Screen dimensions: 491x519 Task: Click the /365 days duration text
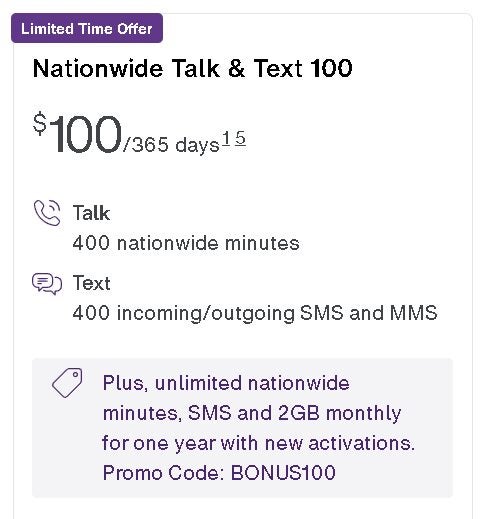171,145
